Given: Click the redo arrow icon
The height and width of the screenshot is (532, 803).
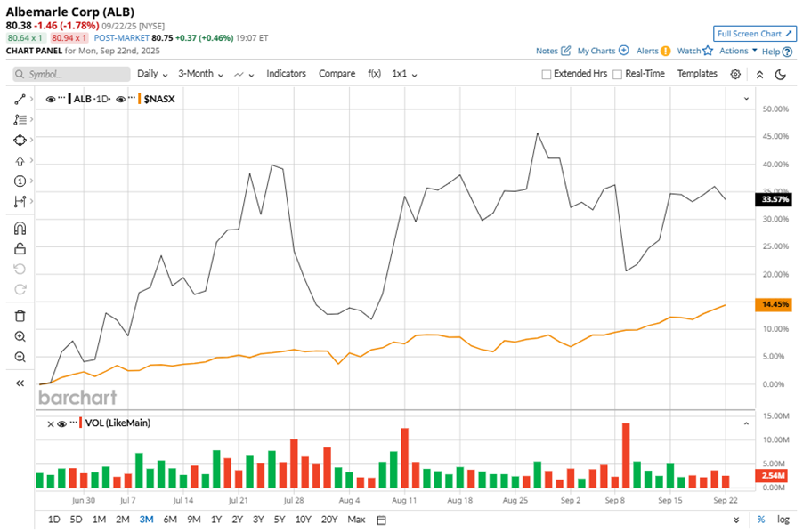Looking at the screenshot, I should [20, 289].
